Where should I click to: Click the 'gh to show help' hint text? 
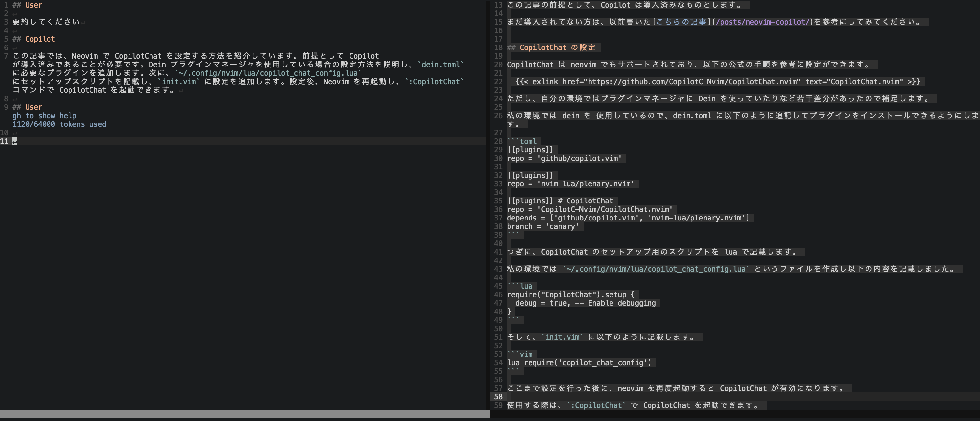(44, 116)
